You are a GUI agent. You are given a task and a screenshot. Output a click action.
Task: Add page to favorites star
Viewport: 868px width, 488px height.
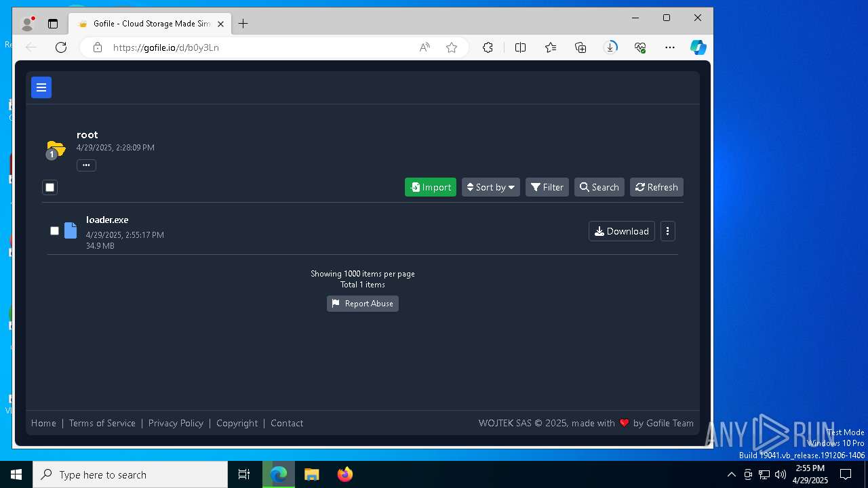(452, 47)
